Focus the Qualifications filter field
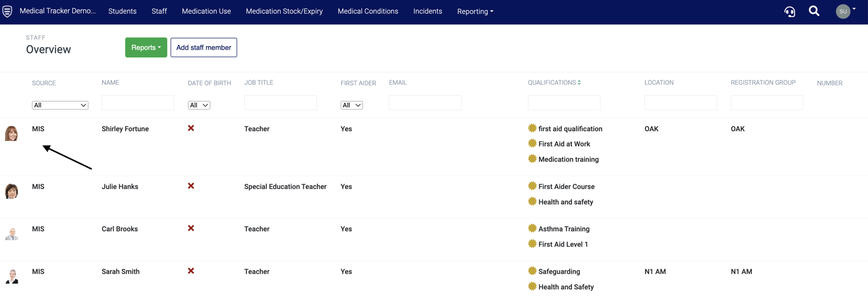The image size is (868, 303). tap(564, 103)
